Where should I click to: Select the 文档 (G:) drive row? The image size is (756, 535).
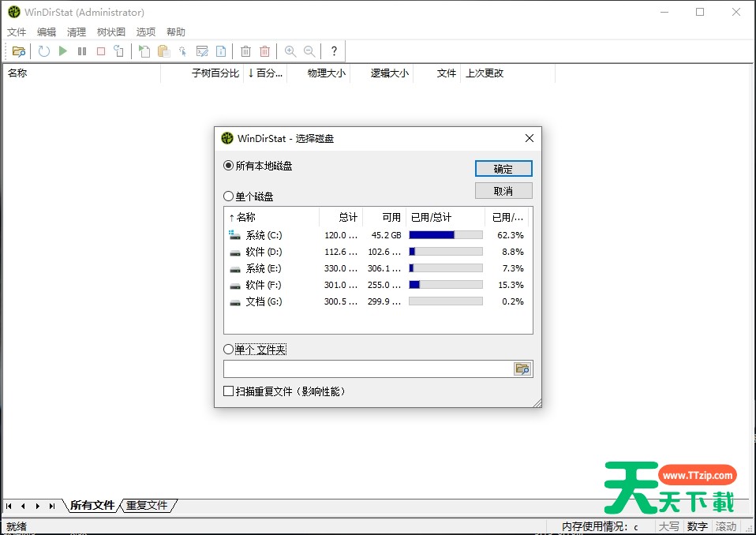click(x=378, y=301)
